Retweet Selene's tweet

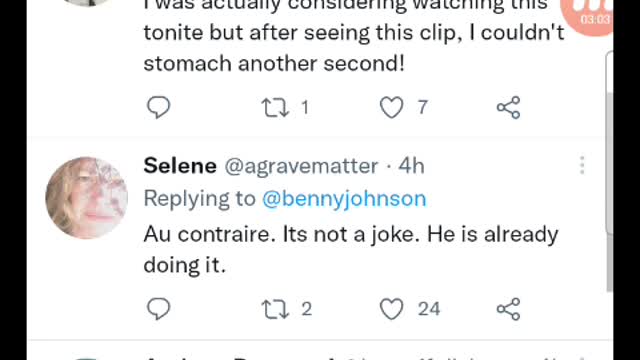[275, 309]
